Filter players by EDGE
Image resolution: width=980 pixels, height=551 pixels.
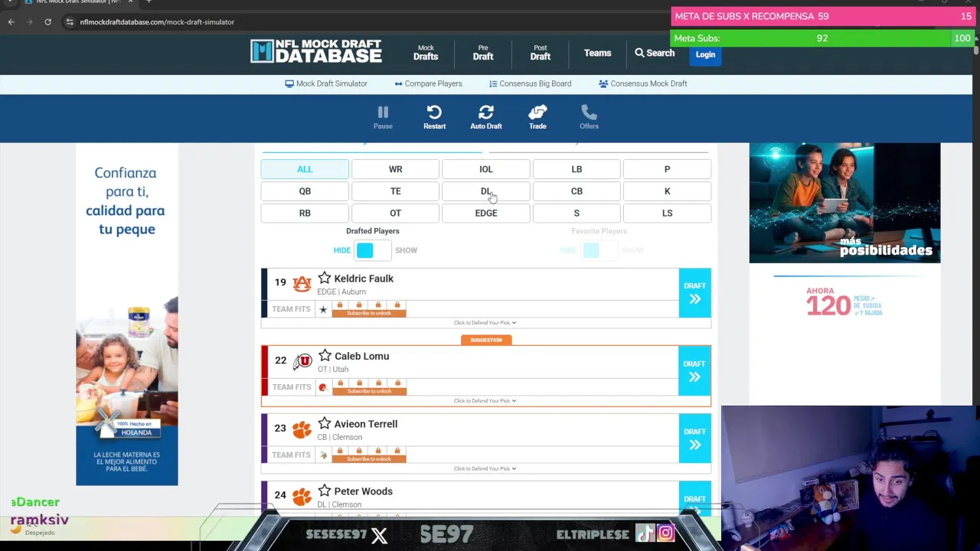[x=486, y=213]
